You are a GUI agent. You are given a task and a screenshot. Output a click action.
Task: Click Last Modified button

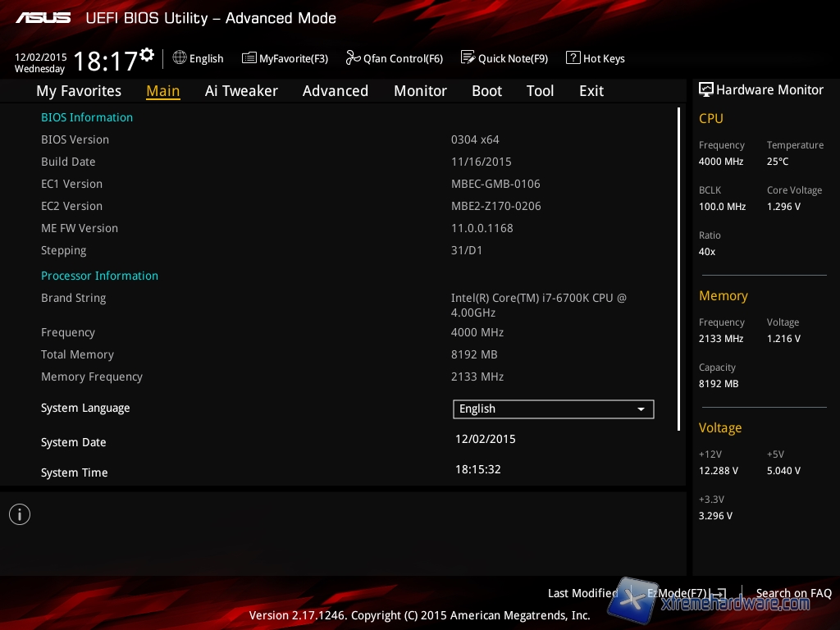pos(582,593)
